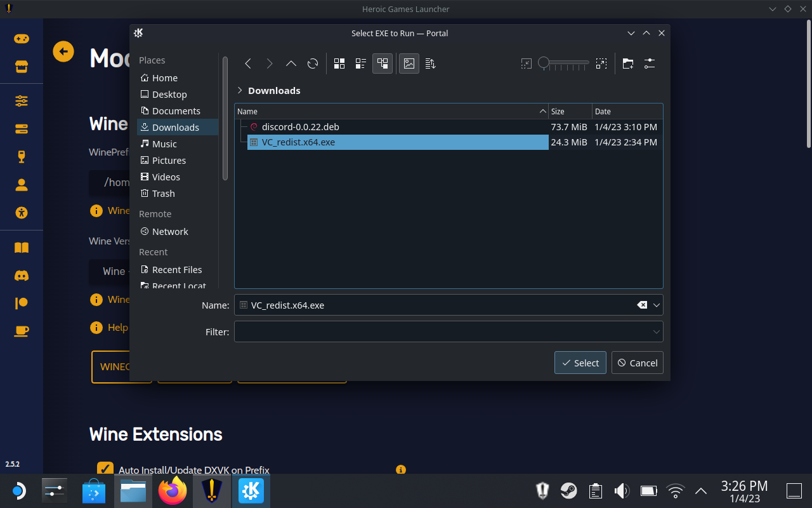The height and width of the screenshot is (508, 812).
Task: Open Heroic Settings via sliders icon
Action: [x=22, y=100]
